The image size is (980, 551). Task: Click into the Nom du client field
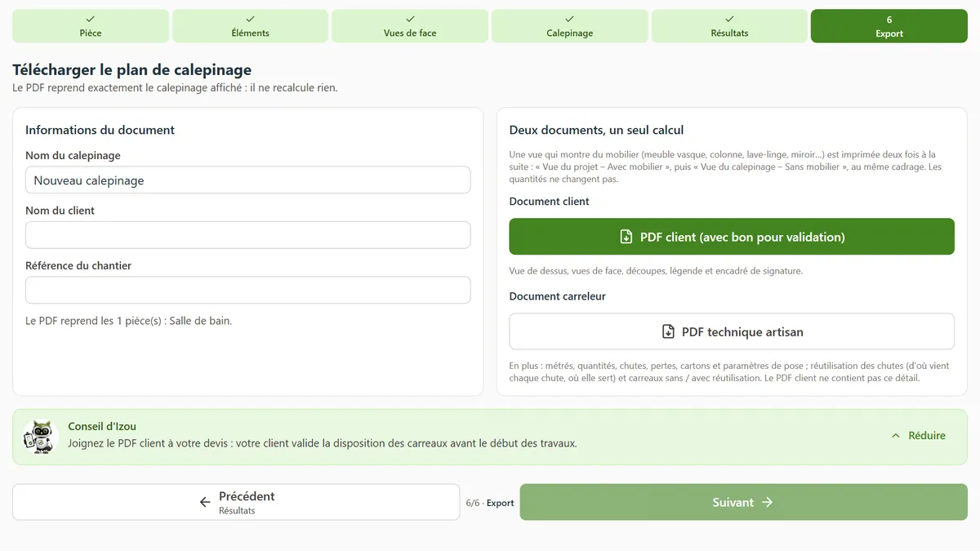248,235
